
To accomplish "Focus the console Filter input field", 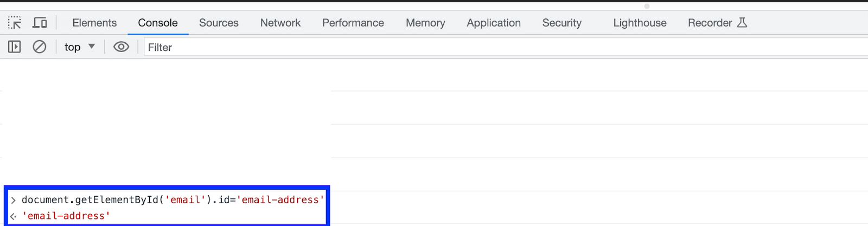I will [488, 47].
